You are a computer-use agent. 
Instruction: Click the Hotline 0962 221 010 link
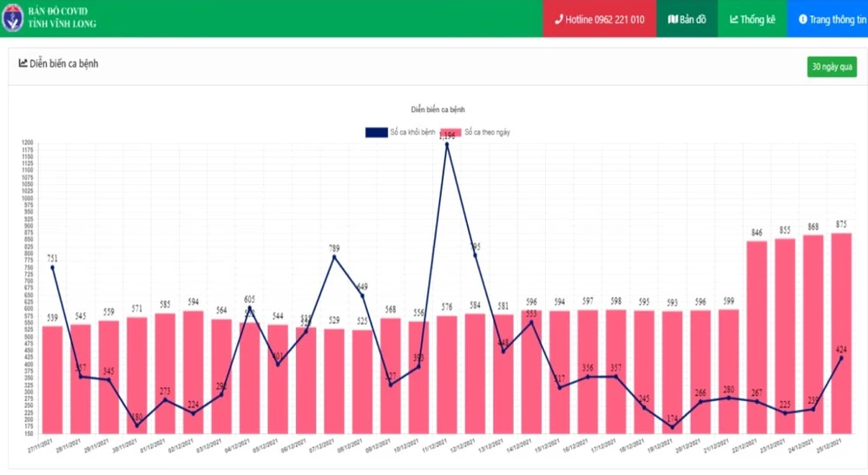(599, 19)
